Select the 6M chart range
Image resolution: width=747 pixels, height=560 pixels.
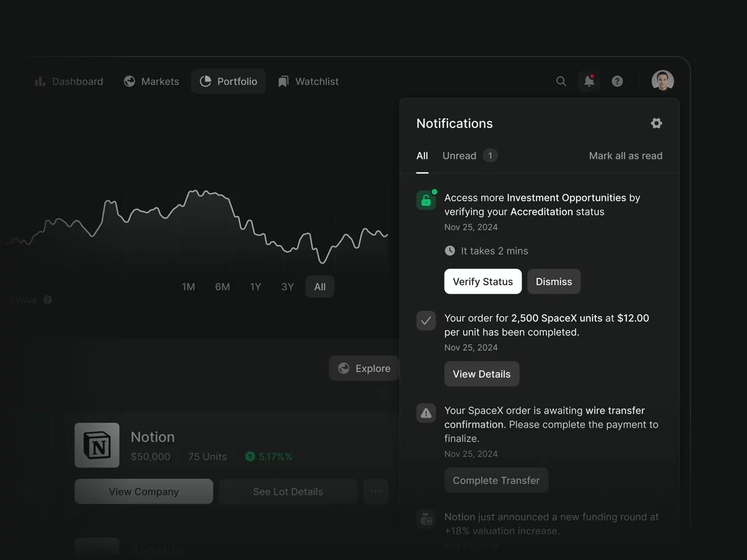(222, 287)
